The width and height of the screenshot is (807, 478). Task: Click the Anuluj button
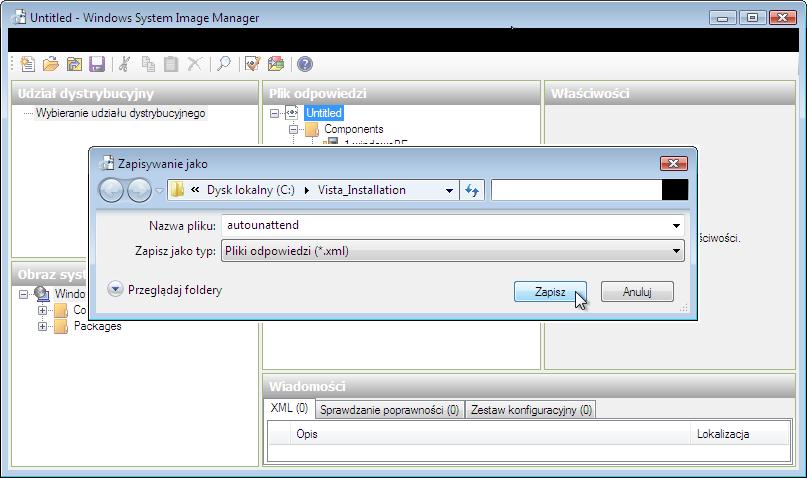coord(637,292)
